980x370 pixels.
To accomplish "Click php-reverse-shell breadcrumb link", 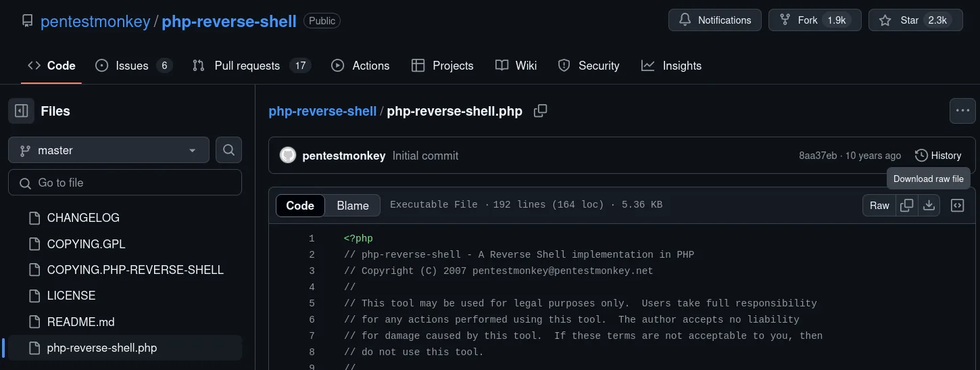I will click(322, 111).
